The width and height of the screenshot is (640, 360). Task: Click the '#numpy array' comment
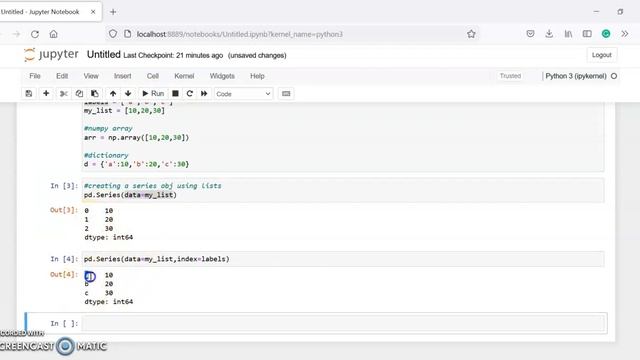pos(108,128)
